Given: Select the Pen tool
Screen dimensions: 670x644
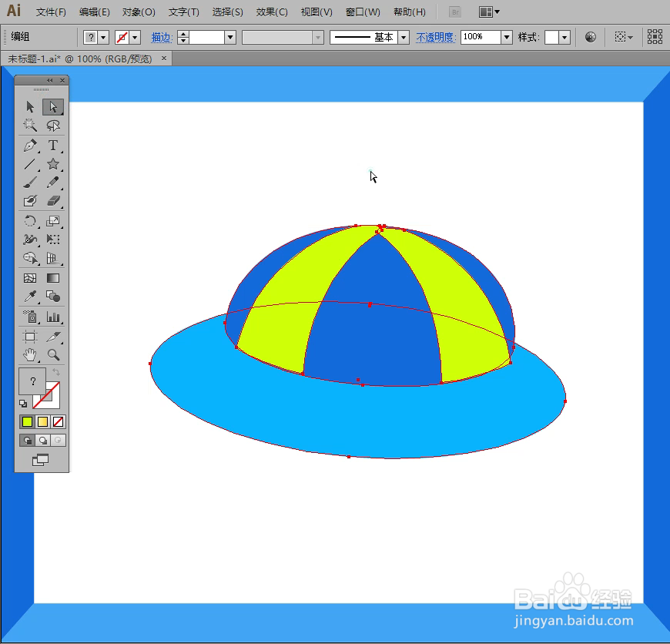Looking at the screenshot, I should [30, 146].
